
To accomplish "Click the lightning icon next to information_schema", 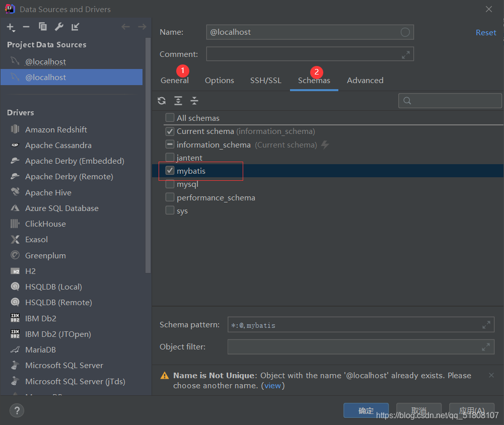I will point(325,145).
